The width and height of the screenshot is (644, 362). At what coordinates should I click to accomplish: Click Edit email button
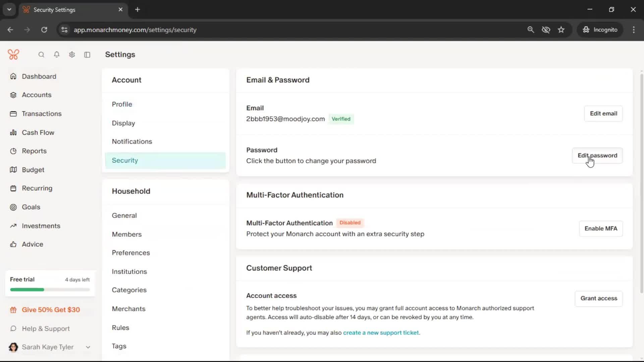pyautogui.click(x=603, y=113)
